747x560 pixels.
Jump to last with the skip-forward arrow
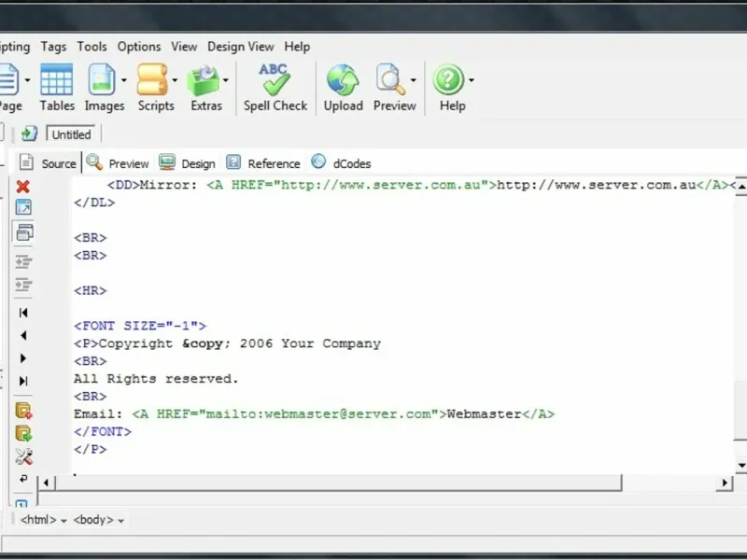click(23, 381)
